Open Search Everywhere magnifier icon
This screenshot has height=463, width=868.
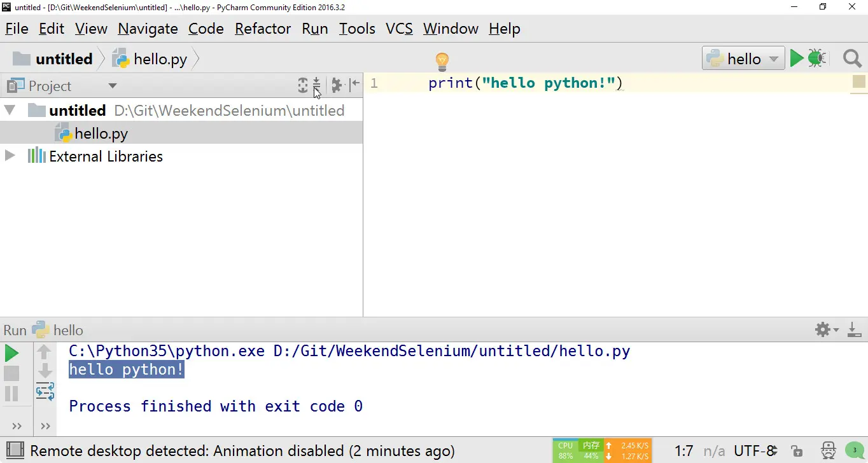tap(852, 59)
